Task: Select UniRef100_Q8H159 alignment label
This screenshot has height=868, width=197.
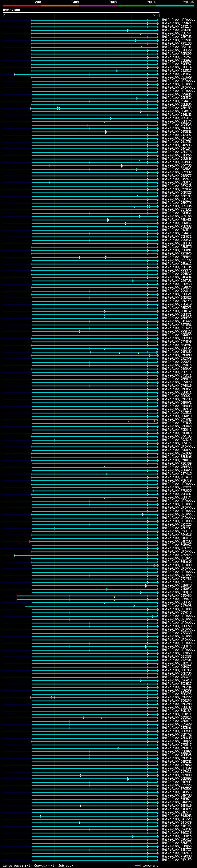Action: (x=177, y=108)
